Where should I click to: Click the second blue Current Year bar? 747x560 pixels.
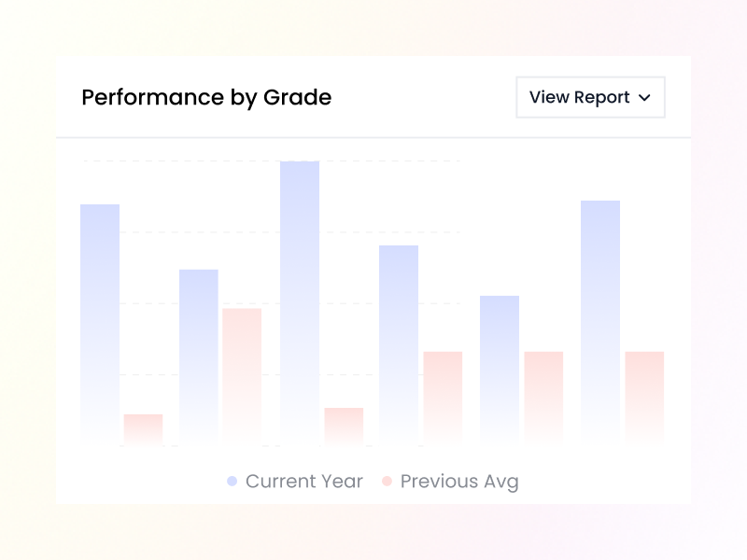tap(199, 355)
